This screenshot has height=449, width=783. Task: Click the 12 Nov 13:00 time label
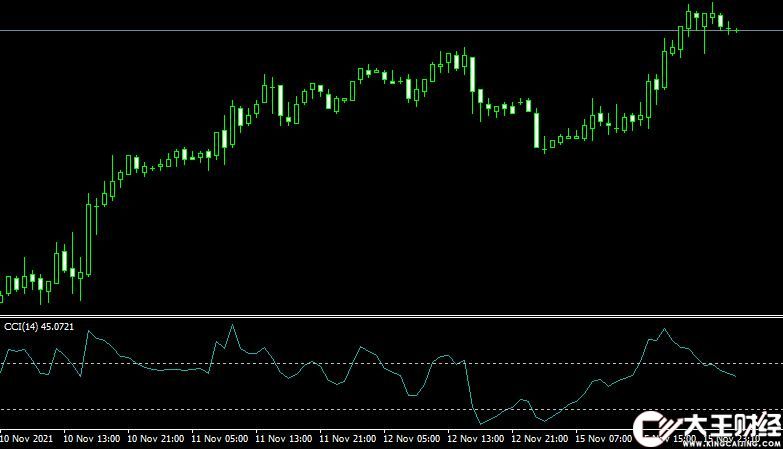475,439
